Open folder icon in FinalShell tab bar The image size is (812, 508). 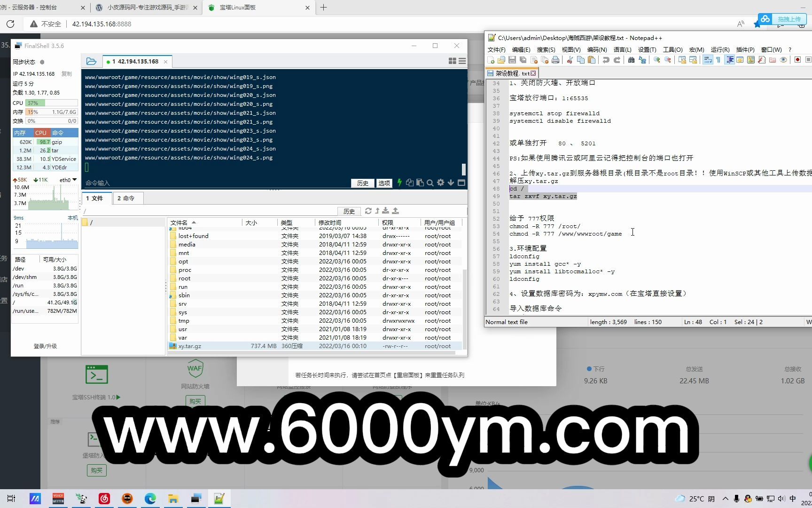click(x=91, y=61)
